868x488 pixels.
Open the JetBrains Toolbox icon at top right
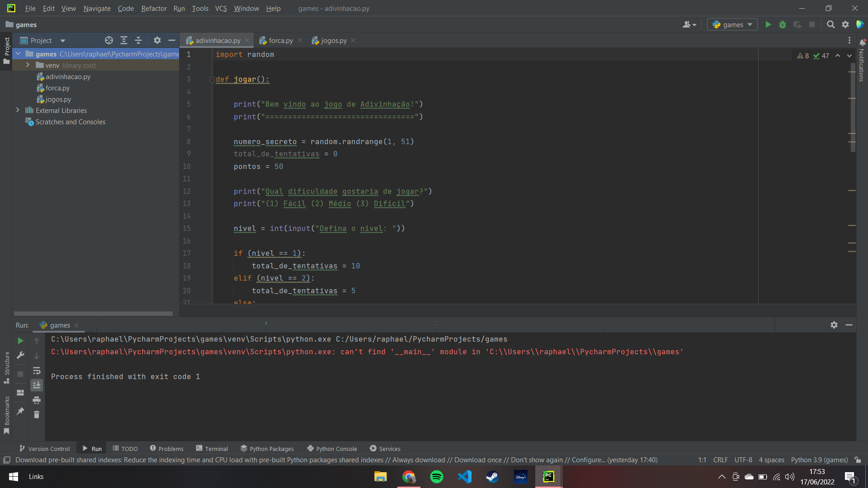[860, 24]
